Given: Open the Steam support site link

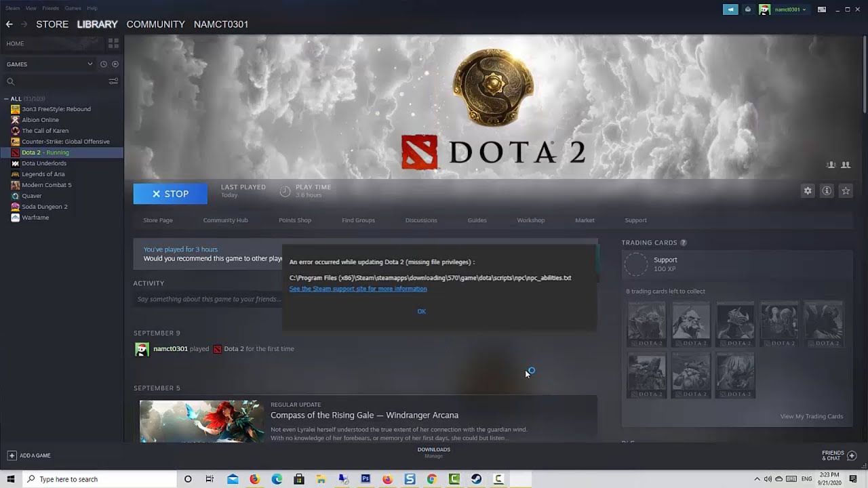Looking at the screenshot, I should click(x=358, y=289).
